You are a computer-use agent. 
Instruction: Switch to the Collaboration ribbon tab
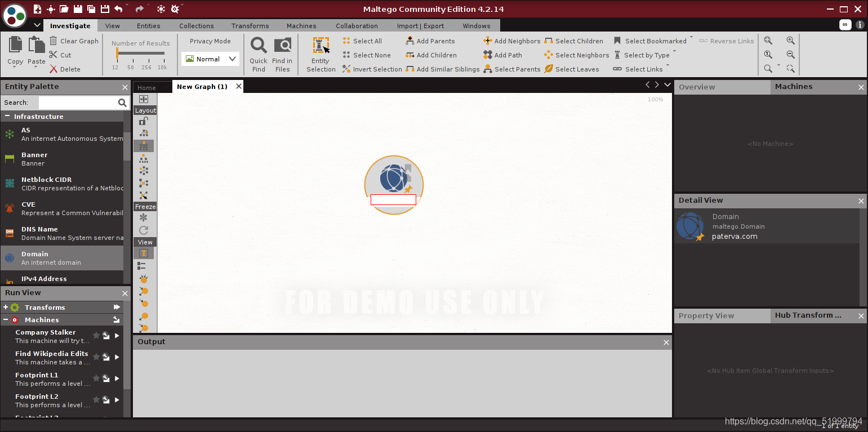357,25
